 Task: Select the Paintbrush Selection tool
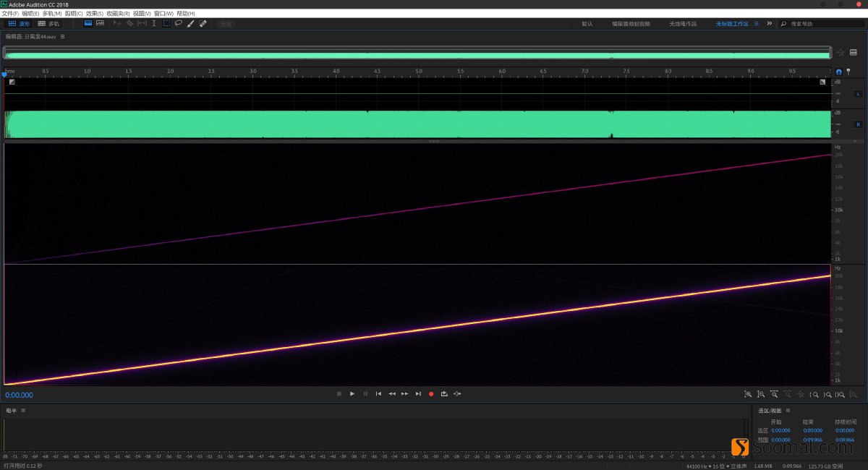(x=190, y=23)
